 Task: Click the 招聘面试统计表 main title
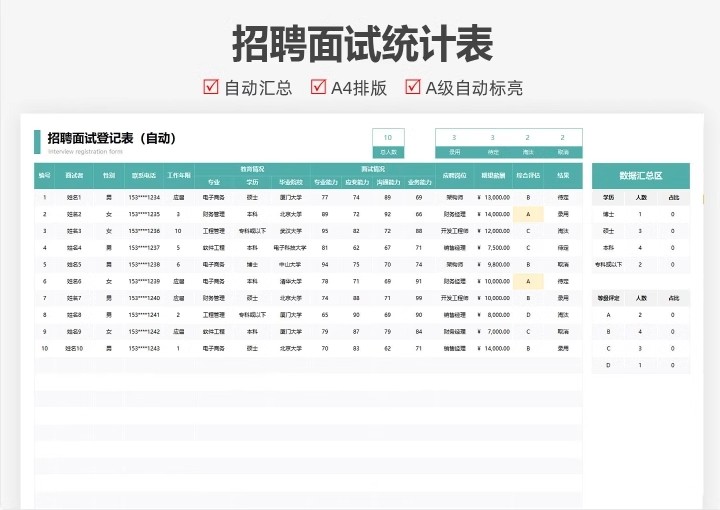point(362,44)
